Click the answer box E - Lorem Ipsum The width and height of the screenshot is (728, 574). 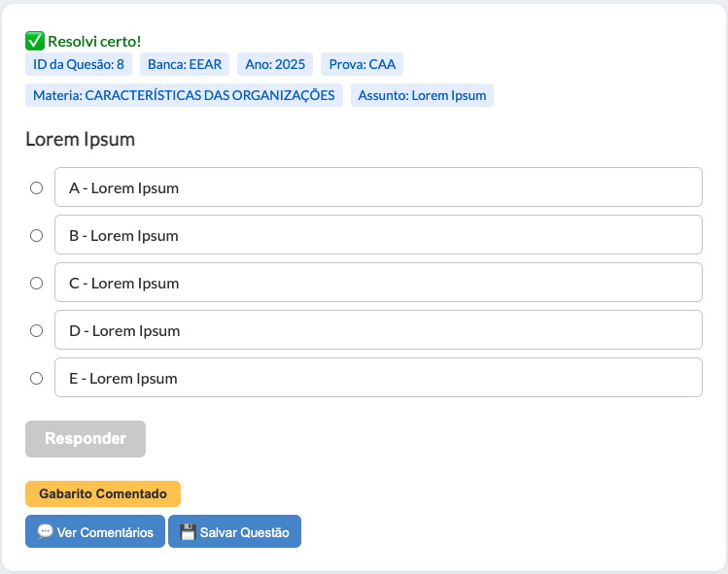[378, 378]
